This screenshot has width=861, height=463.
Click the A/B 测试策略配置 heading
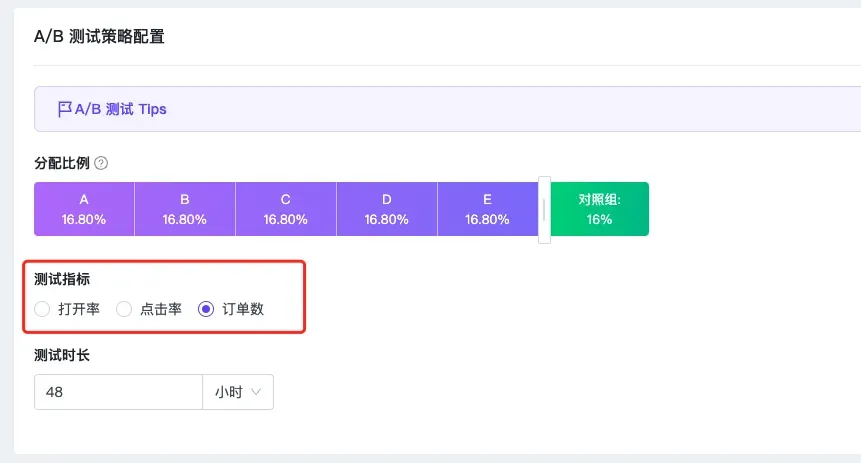tap(99, 37)
